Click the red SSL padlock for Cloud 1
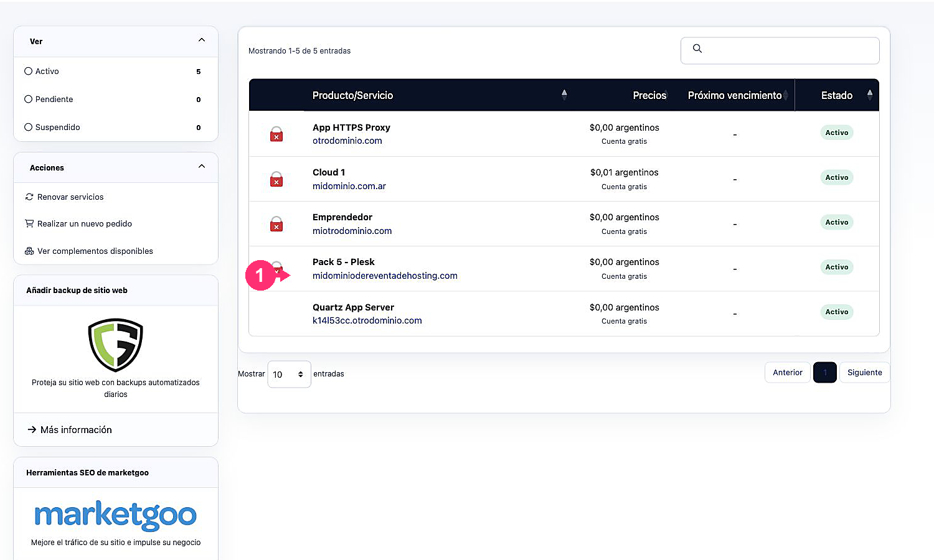The width and height of the screenshot is (934, 560). [276, 179]
